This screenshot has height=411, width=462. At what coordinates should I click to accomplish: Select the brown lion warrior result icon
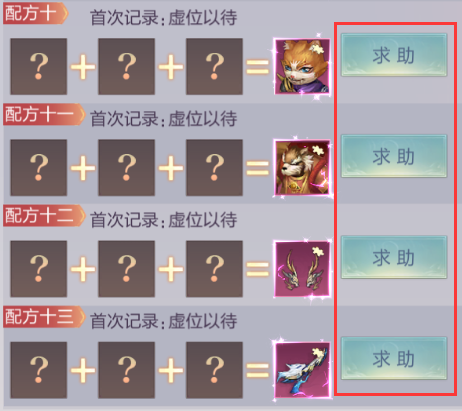click(302, 167)
